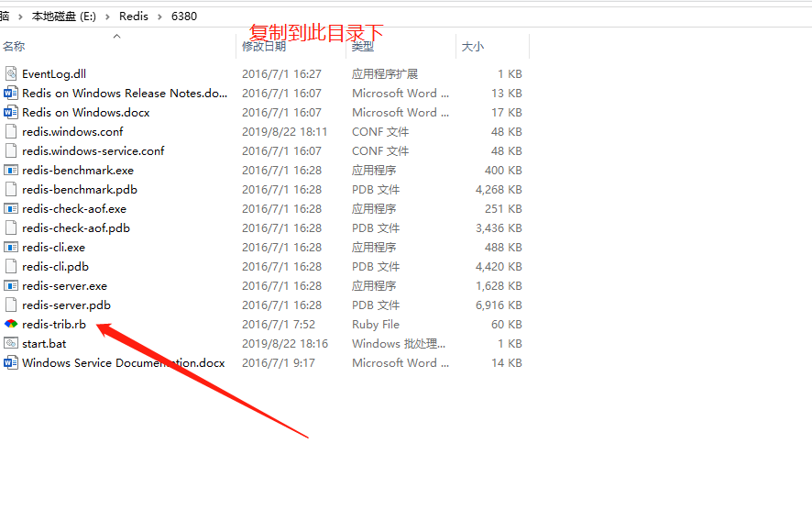
Task: Sort files by the 名称 column header
Action: pos(14,46)
